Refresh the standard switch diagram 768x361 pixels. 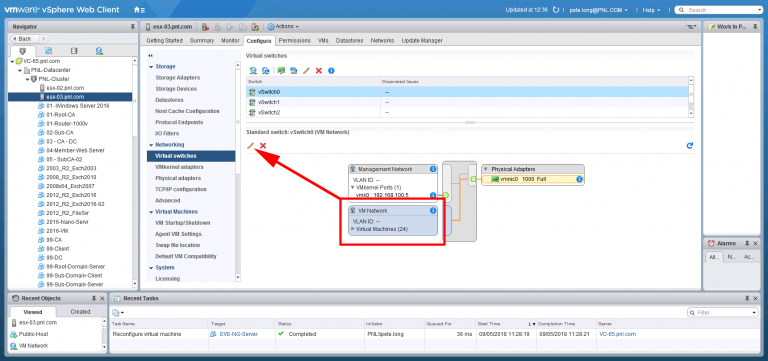point(690,145)
